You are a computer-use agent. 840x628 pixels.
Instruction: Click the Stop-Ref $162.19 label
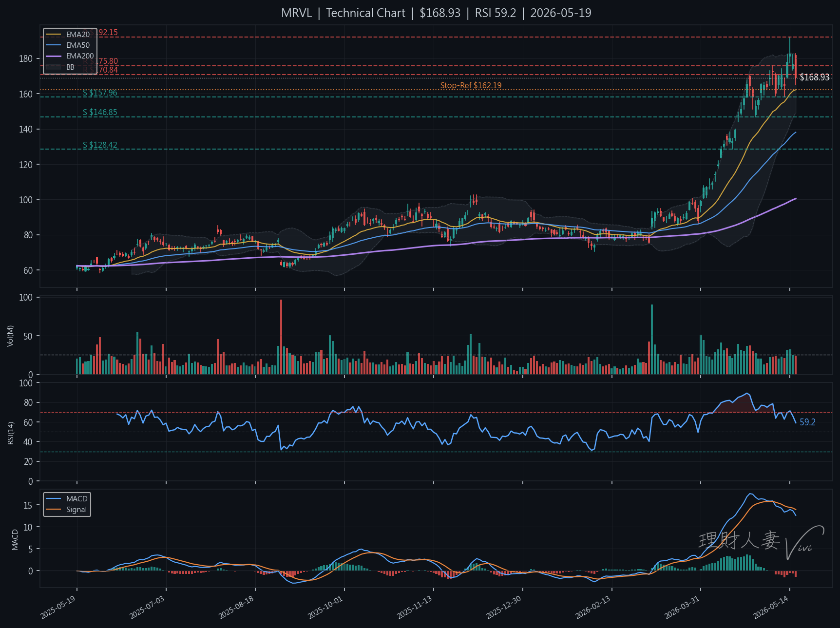(471, 86)
